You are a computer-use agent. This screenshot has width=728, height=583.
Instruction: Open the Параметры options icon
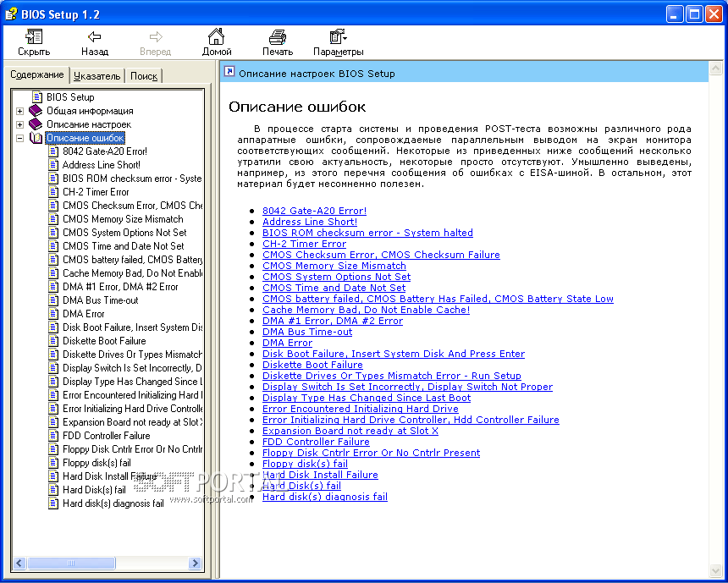coord(338,37)
